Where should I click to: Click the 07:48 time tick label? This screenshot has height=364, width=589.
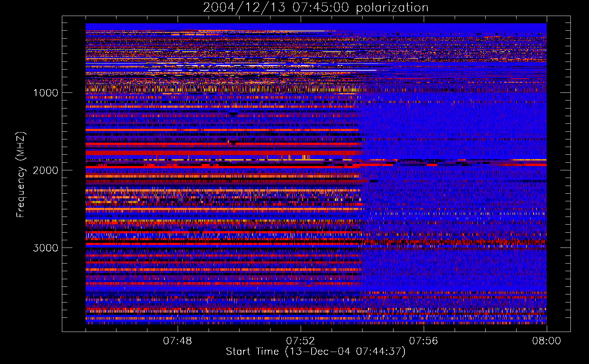pyautogui.click(x=178, y=341)
